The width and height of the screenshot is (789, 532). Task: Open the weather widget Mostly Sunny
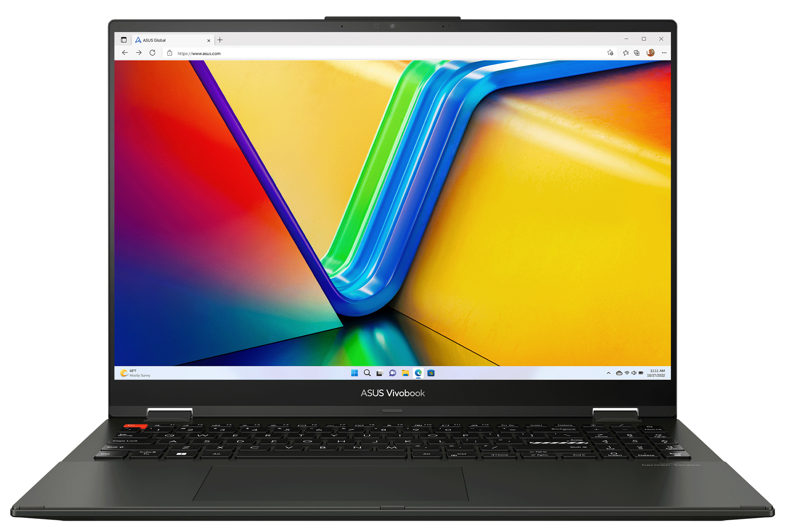coord(135,373)
